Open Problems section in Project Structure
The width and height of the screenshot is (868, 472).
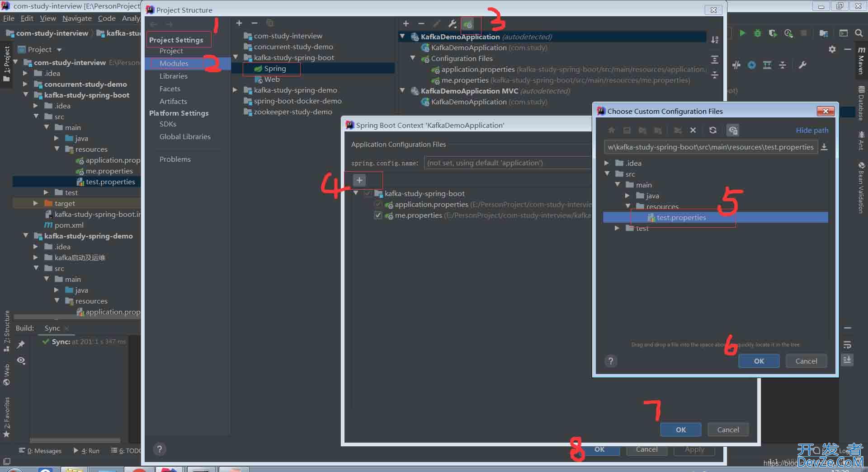click(175, 159)
